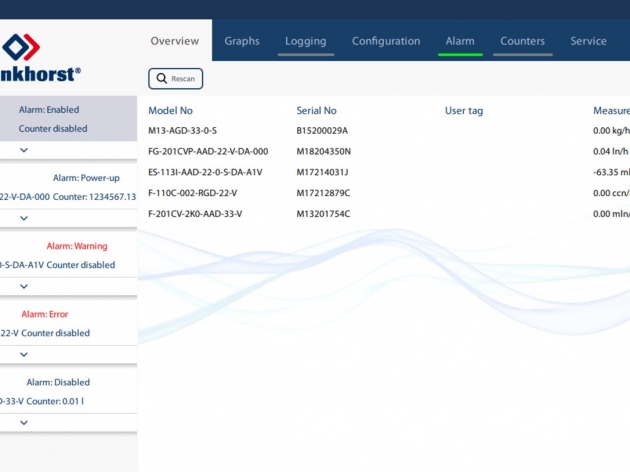Select the FG-201CVP-AAD-22-V-DA-000 model row
Image resolution: width=630 pixels, height=472 pixels.
pyautogui.click(x=208, y=152)
